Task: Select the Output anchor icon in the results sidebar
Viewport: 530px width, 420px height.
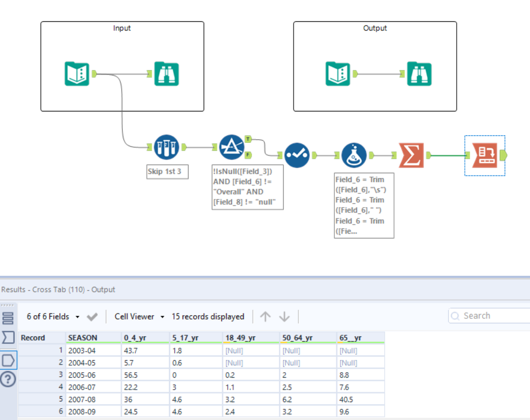Action: pos(8,360)
